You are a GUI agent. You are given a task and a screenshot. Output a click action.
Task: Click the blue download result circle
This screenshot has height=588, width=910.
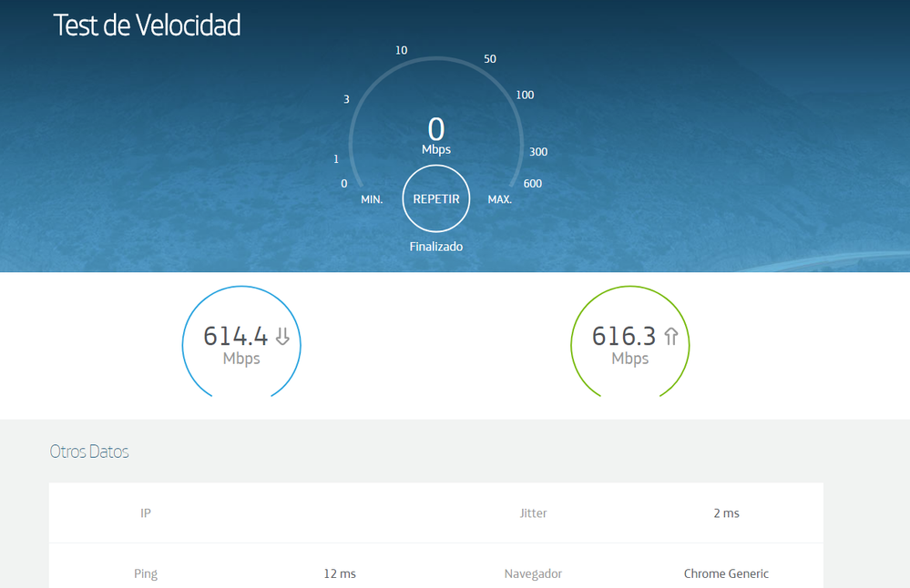[x=241, y=343]
